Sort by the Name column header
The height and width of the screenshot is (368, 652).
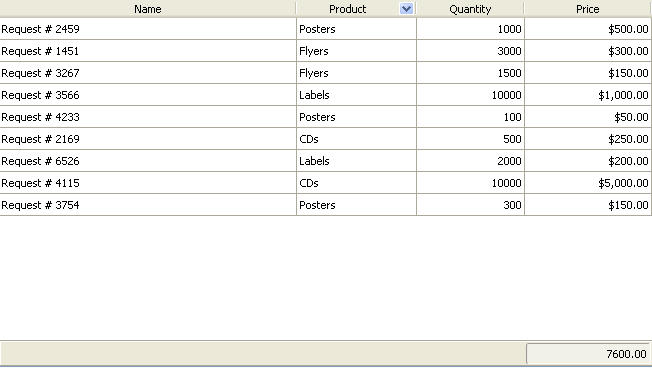pos(148,9)
